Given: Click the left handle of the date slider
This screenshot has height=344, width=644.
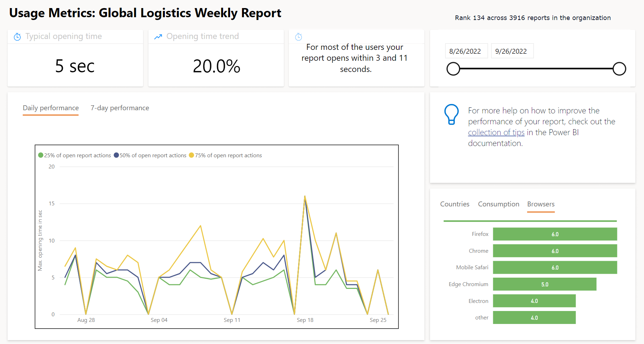Looking at the screenshot, I should coord(453,69).
